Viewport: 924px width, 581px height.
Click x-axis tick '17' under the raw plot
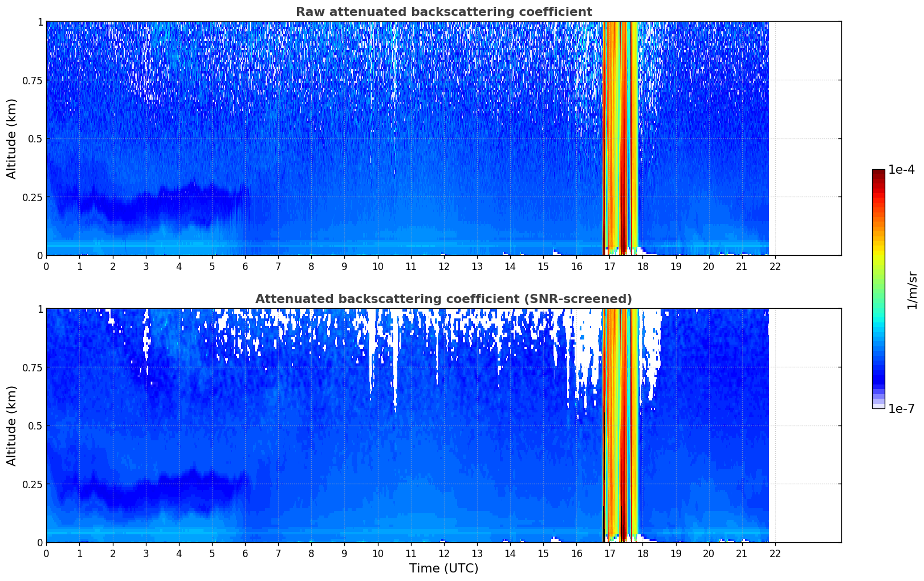609,266
